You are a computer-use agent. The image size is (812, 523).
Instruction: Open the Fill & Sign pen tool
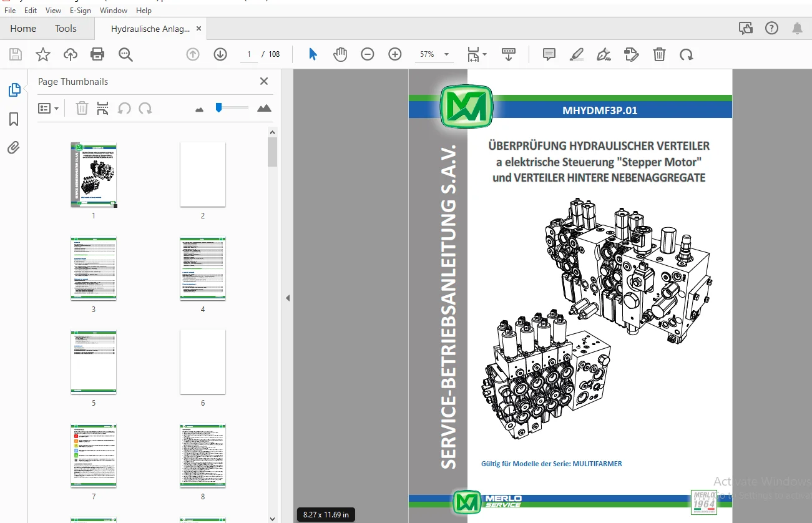click(604, 54)
